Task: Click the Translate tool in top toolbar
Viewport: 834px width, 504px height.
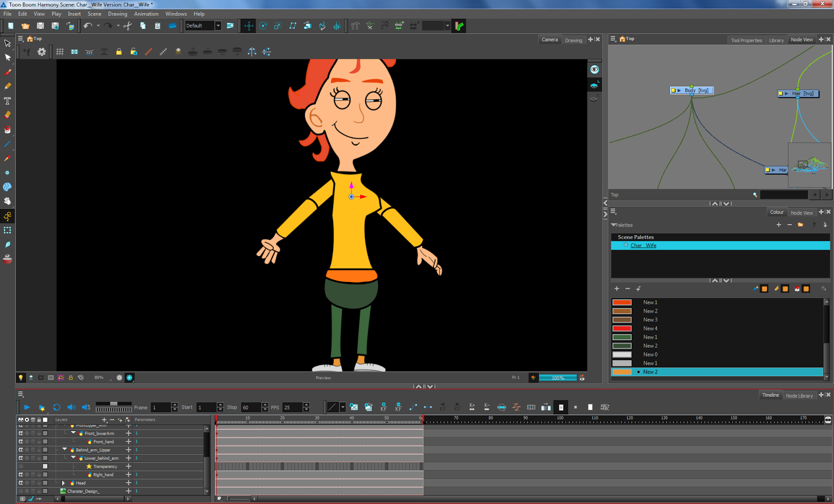Action: [x=249, y=26]
